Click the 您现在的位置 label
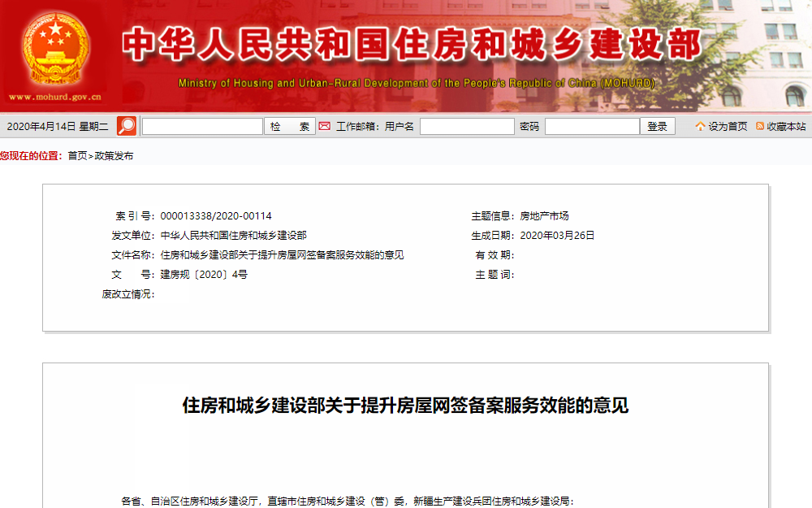Screen dimensions: 812x508 pos(31,156)
